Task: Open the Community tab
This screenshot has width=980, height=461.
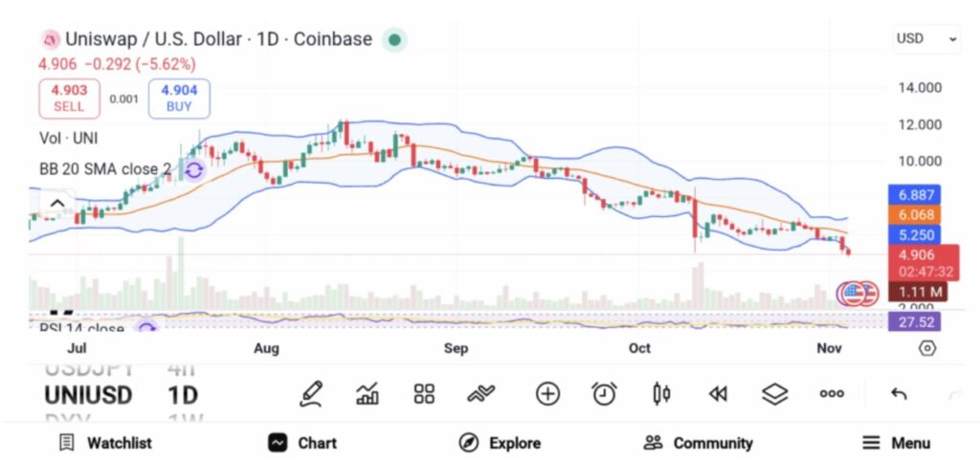Action: click(x=699, y=443)
